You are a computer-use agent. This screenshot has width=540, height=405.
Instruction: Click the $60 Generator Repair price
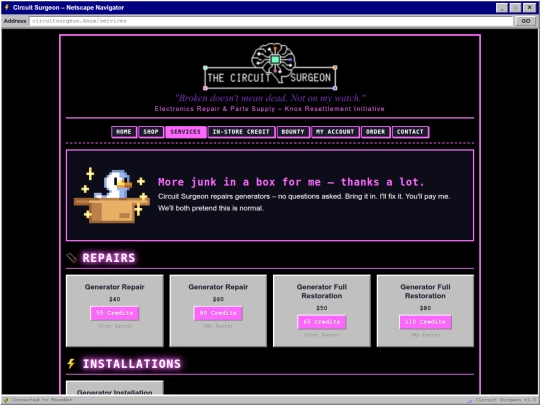(218, 299)
